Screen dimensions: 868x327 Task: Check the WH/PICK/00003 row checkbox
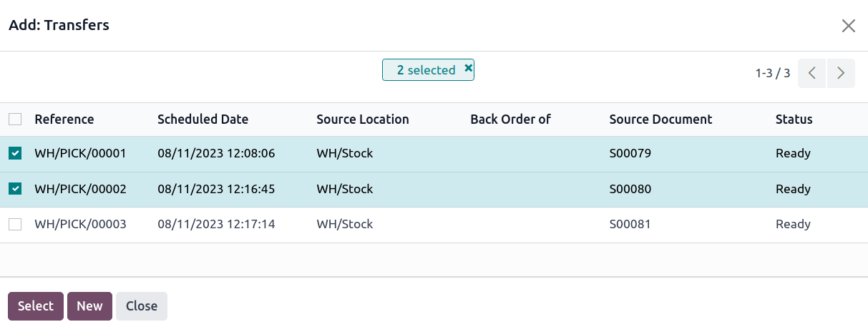(x=15, y=225)
